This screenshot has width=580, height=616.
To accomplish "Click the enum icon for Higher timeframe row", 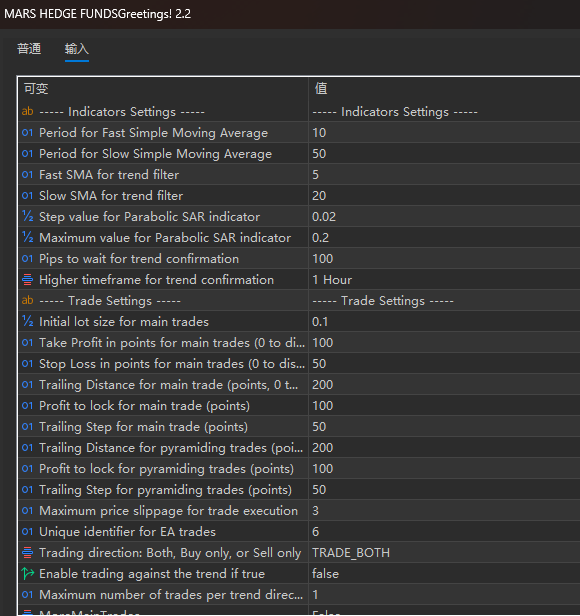I will [28, 280].
